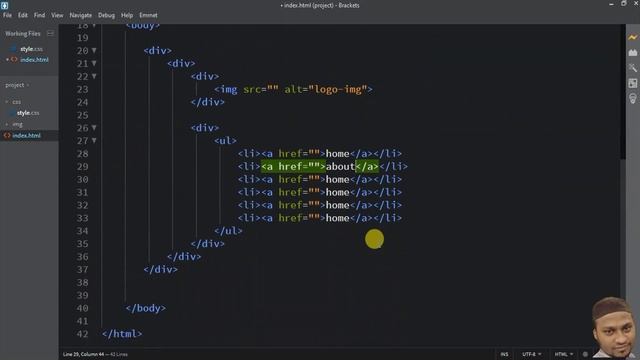Click line number 42 in the gutter
The image size is (640, 360).
click(x=82, y=334)
